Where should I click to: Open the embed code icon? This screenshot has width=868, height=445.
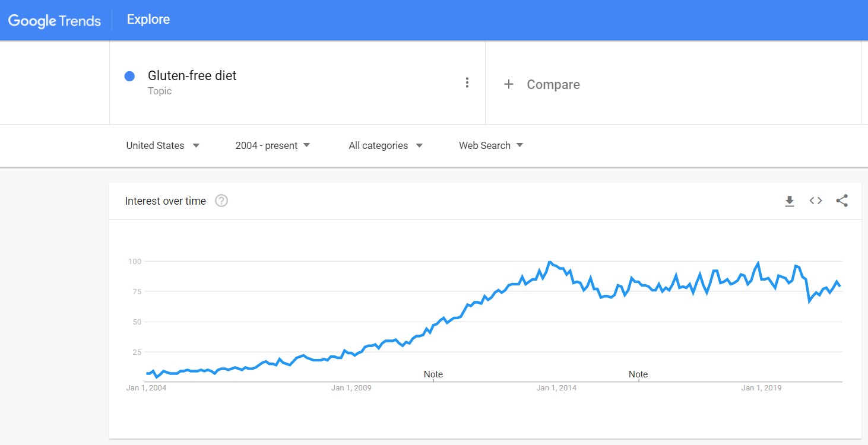(x=816, y=201)
